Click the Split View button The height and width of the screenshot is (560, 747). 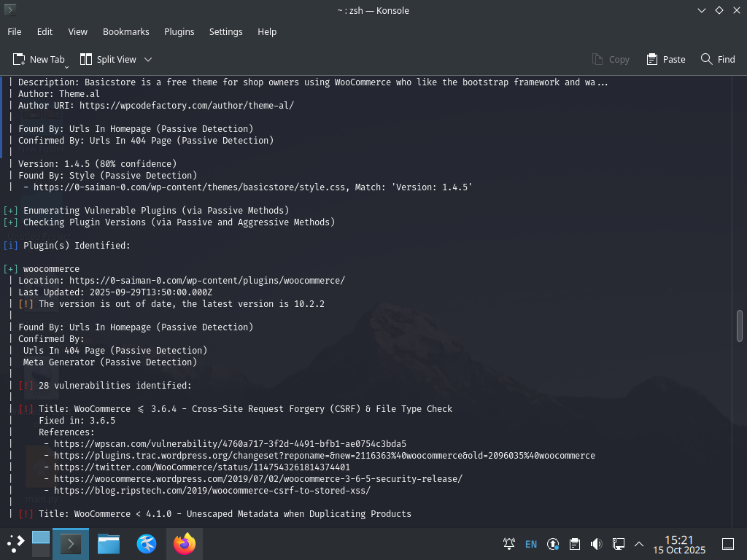(109, 60)
